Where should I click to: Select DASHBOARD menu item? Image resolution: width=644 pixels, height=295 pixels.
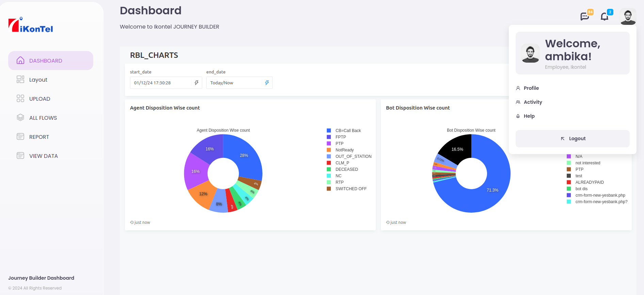click(x=51, y=61)
